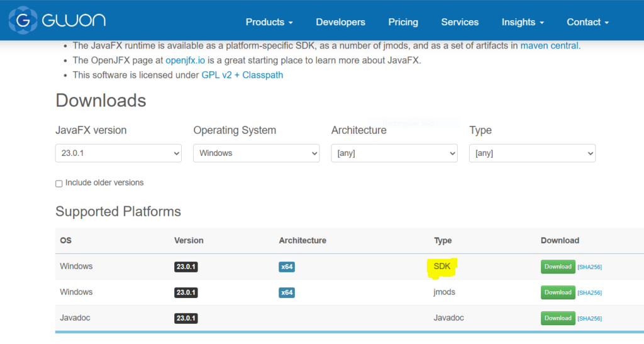Click the Downloads heading

click(101, 101)
